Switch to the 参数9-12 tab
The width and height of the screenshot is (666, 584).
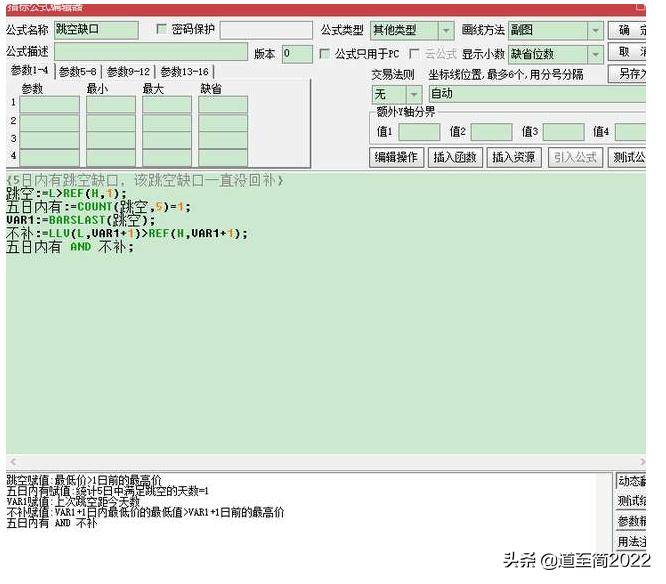(128, 71)
